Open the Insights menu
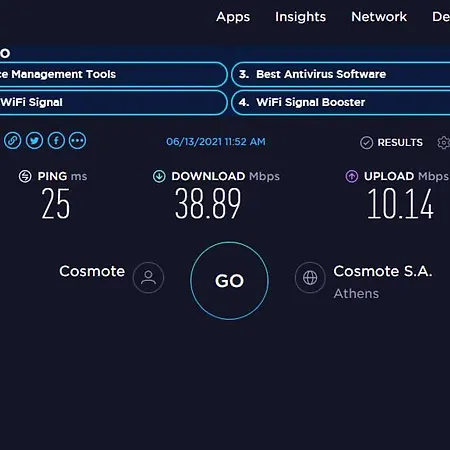 300,17
